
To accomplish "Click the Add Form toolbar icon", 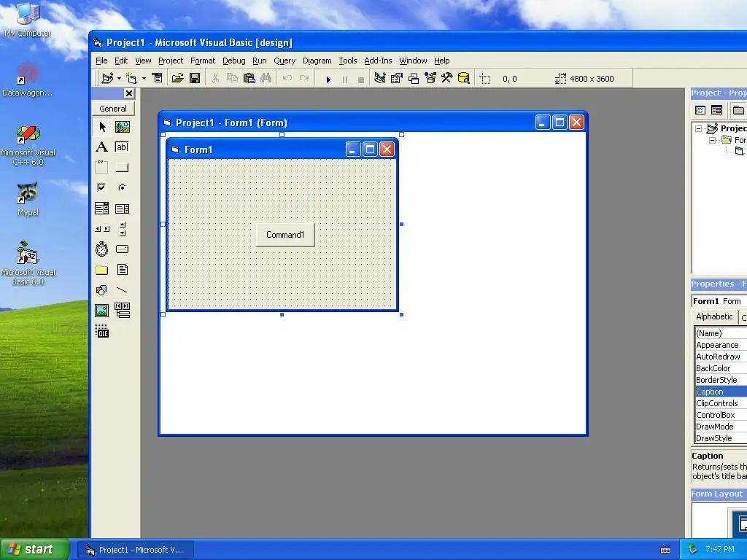I will pos(131,78).
